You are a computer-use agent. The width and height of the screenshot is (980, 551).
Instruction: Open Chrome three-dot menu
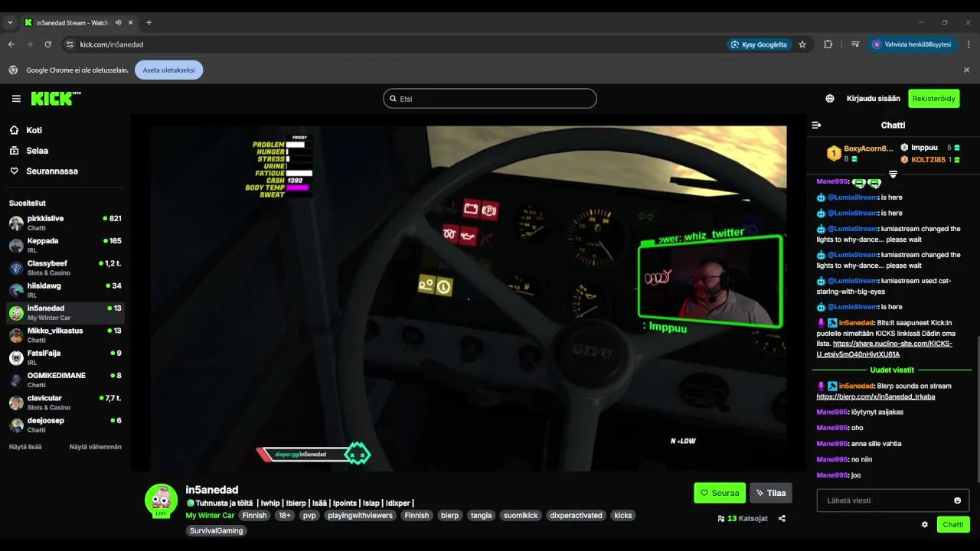tap(969, 44)
